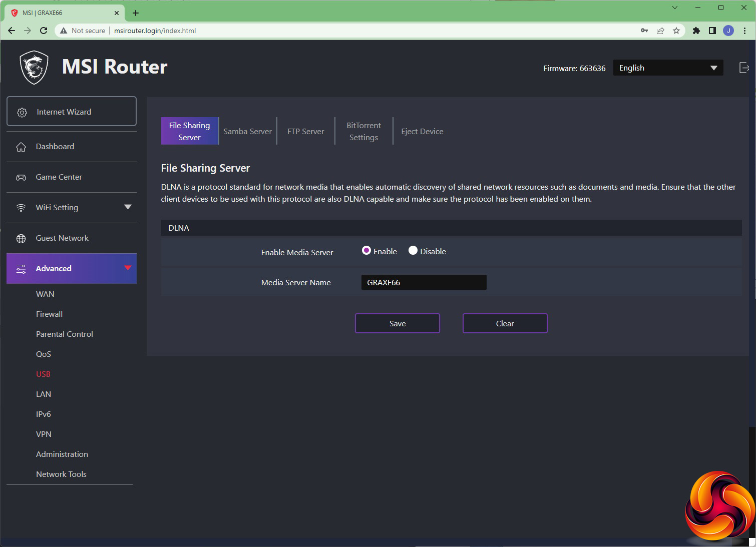Click the Clear button
The image size is (756, 547).
(x=505, y=323)
